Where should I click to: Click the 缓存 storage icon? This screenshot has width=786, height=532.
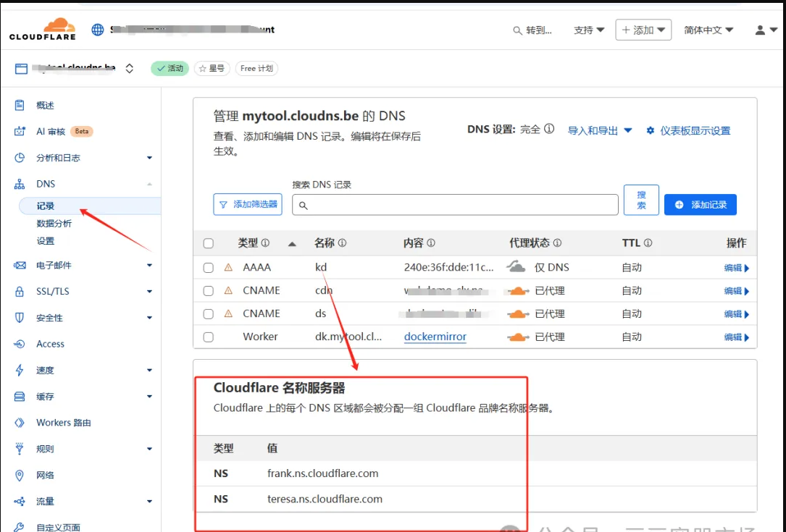click(20, 396)
